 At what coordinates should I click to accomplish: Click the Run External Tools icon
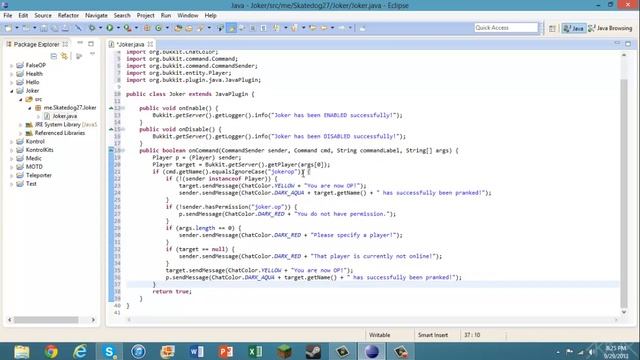127,28
